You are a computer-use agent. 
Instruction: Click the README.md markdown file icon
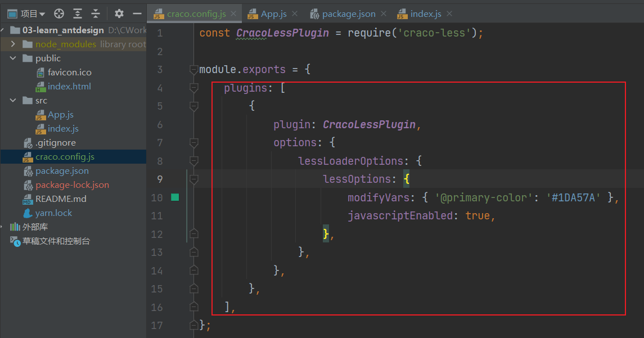tap(28, 199)
